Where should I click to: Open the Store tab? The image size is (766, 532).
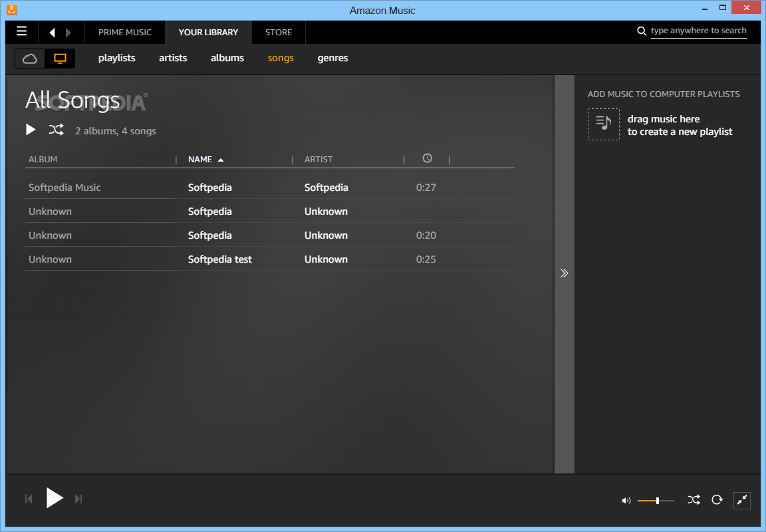(279, 32)
